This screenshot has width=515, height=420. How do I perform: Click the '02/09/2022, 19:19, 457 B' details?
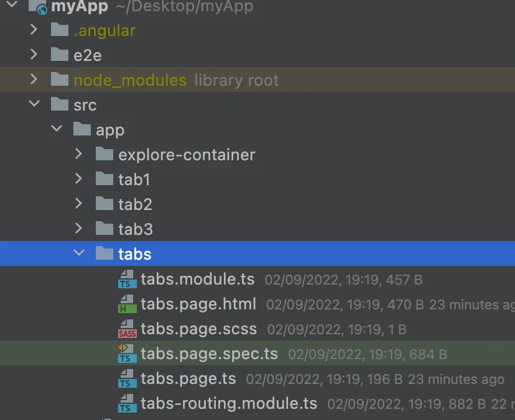[343, 280]
